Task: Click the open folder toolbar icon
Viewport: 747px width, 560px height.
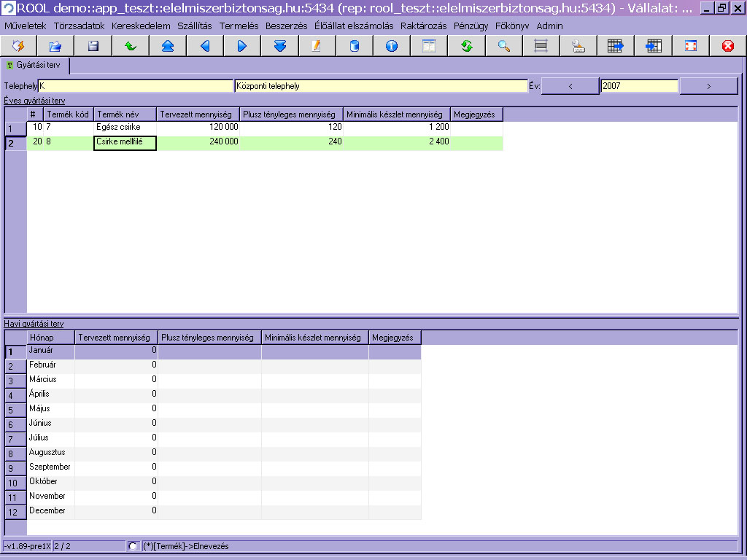Action: click(55, 46)
